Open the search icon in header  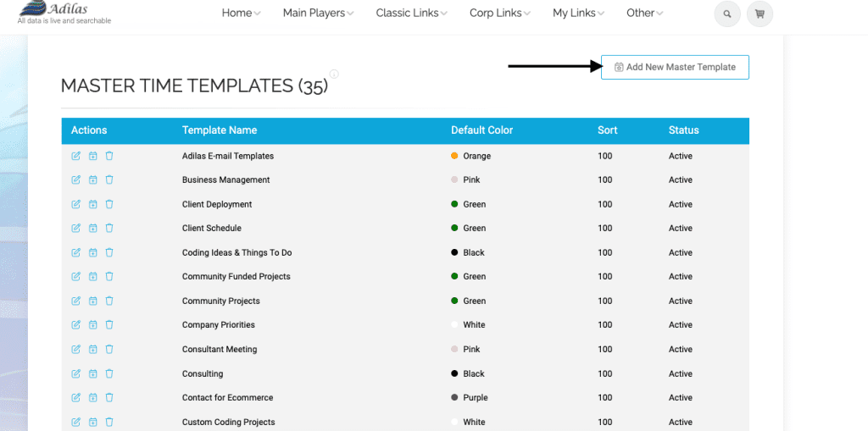(x=727, y=14)
